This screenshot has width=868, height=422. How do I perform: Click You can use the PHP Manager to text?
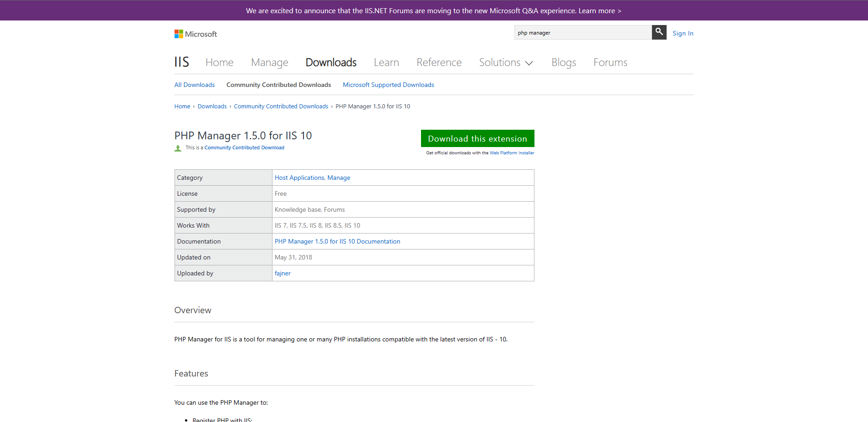[x=221, y=402]
